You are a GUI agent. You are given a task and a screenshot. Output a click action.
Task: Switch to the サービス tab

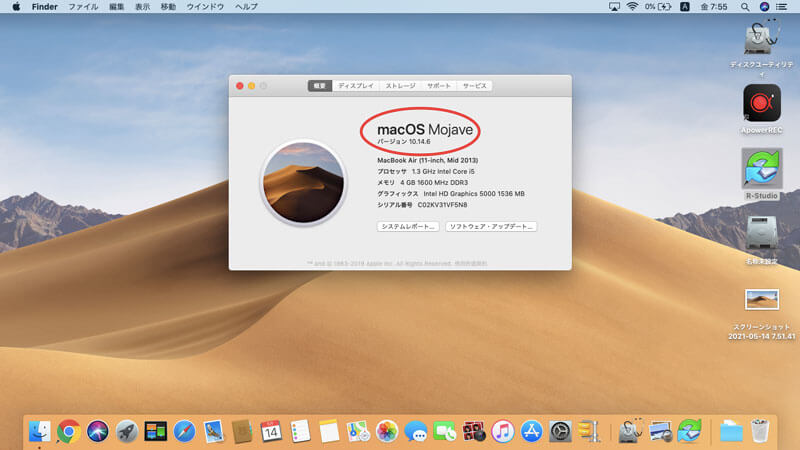pyautogui.click(x=474, y=86)
